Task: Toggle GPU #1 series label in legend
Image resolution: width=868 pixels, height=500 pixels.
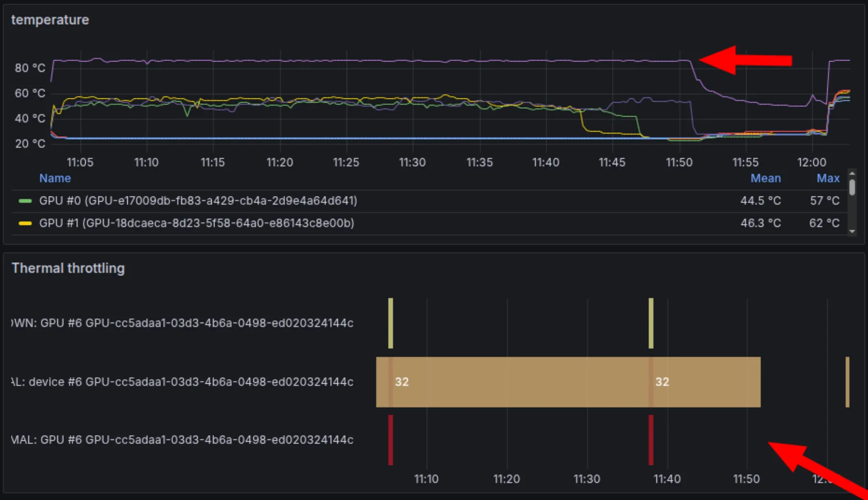Action: click(x=196, y=223)
